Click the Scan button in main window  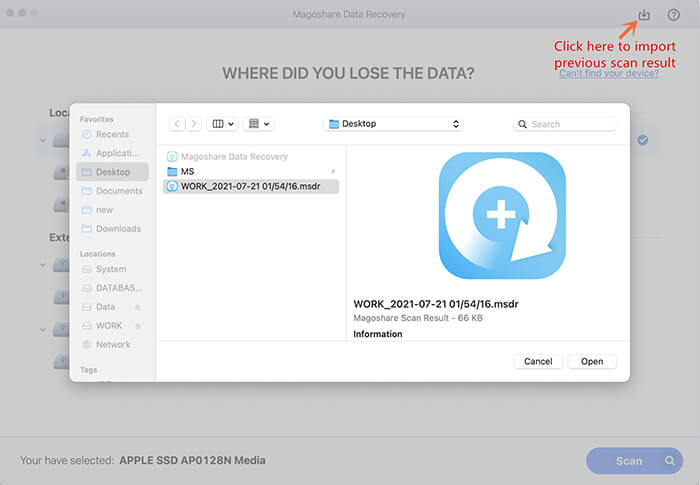point(634,461)
